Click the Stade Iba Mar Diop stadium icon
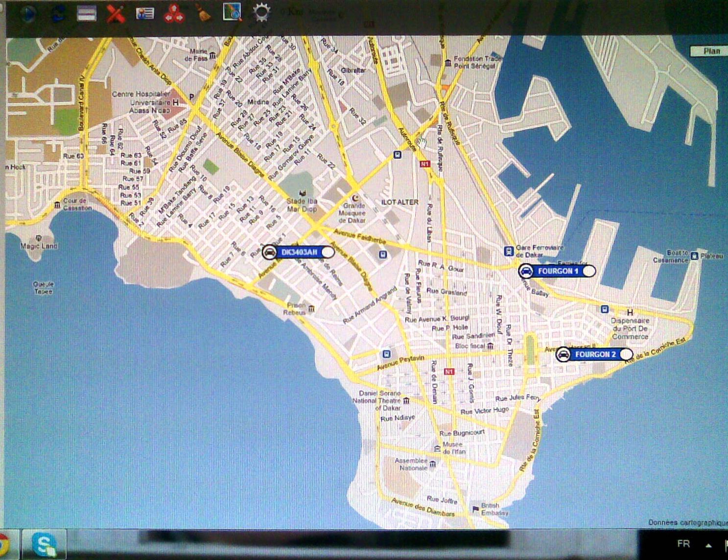The width and height of the screenshot is (728, 560). tap(303, 193)
